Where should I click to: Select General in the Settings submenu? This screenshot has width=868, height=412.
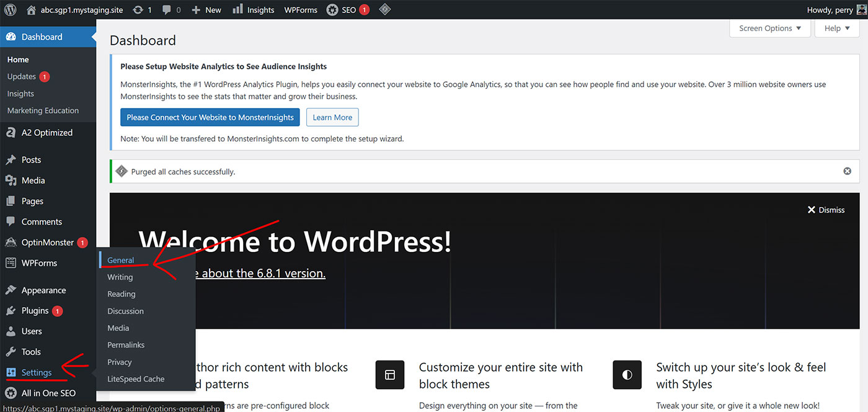[x=120, y=260]
